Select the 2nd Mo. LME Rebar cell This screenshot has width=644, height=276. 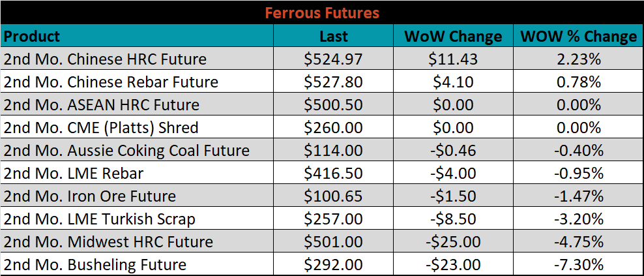tap(137, 173)
